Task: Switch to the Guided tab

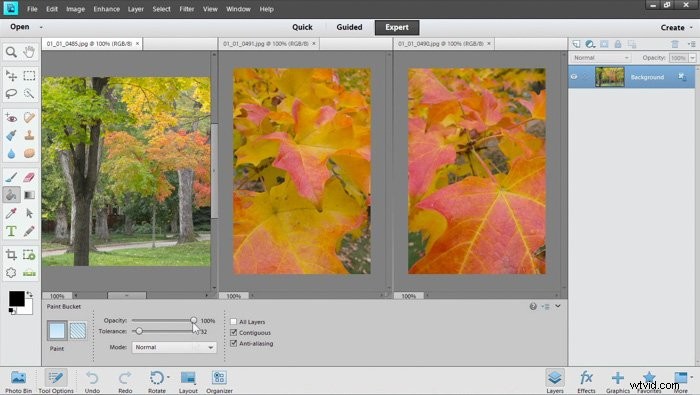Action: click(x=349, y=27)
